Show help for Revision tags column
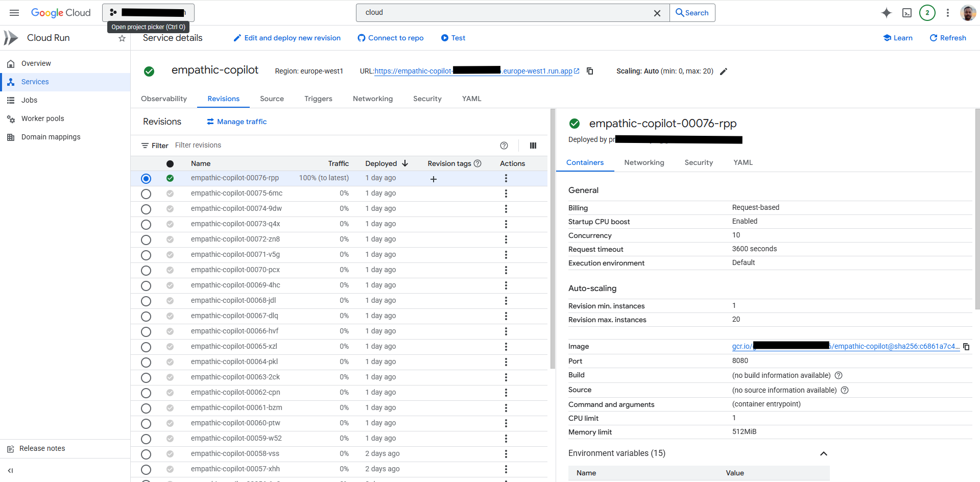This screenshot has width=980, height=482. 477,163
